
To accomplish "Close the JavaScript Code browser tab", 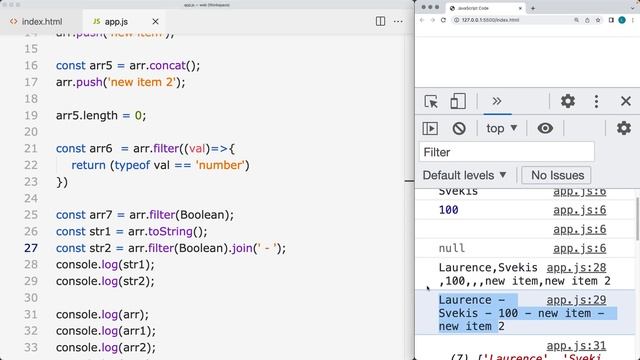I will coord(520,8).
